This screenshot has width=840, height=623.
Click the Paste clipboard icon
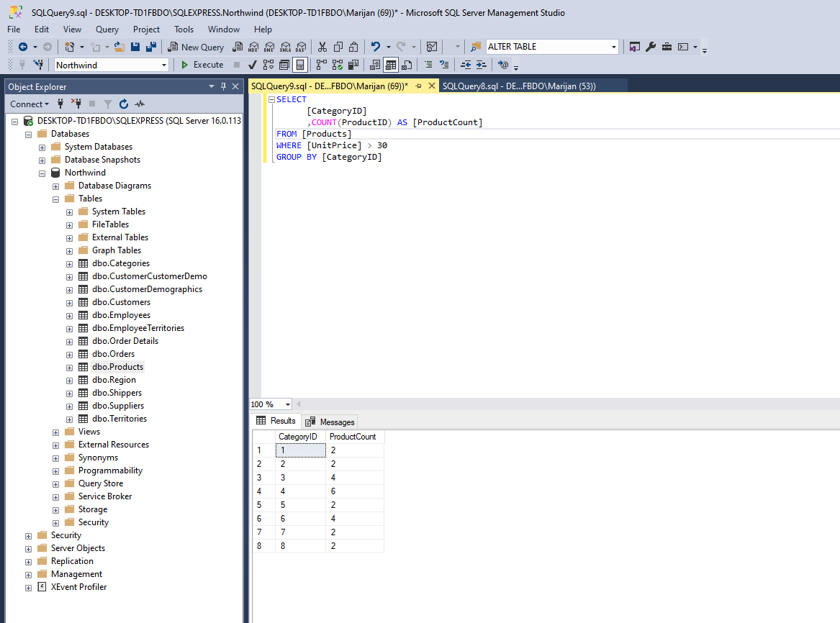point(353,47)
